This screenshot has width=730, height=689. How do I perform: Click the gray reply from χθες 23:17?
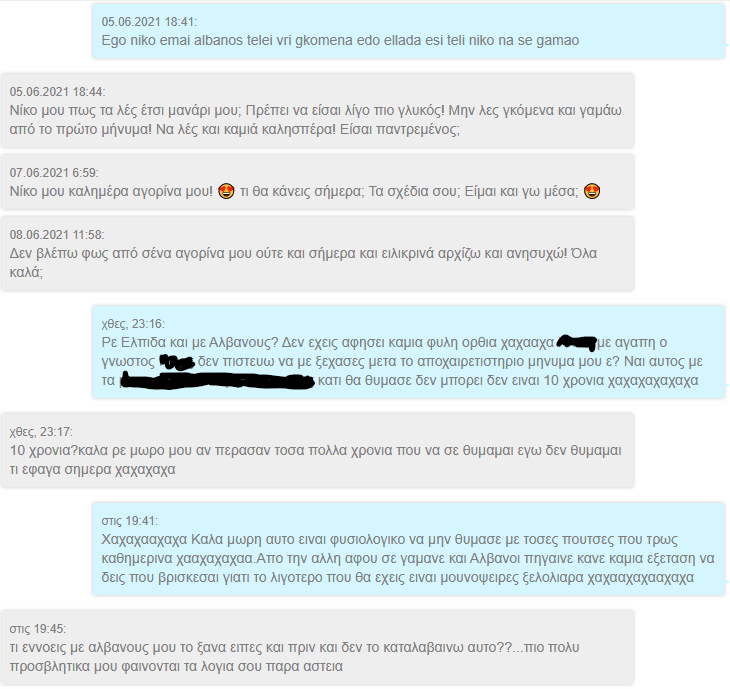[318, 451]
